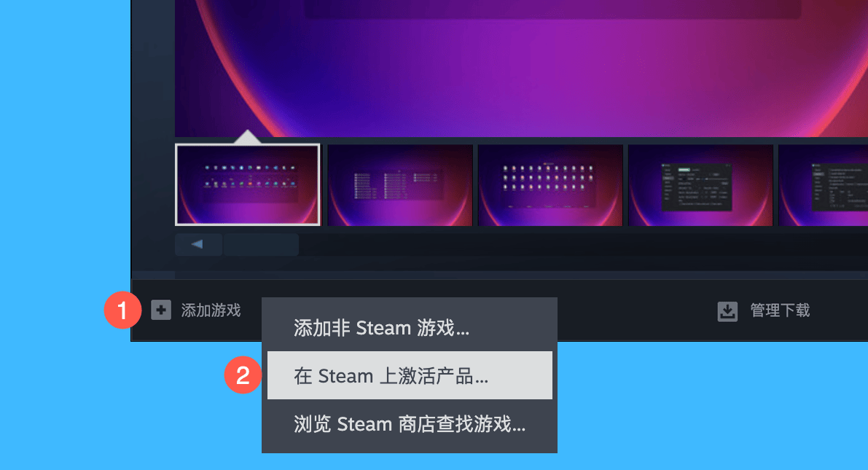The height and width of the screenshot is (470, 868).
Task: Click the download tray icon beside 管理下载
Action: coord(727,311)
